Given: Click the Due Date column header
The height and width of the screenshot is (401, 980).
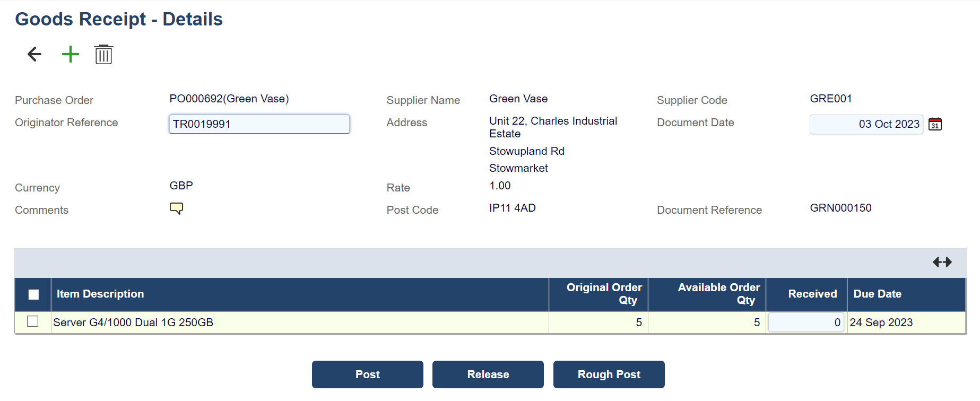Looking at the screenshot, I should pos(877,294).
